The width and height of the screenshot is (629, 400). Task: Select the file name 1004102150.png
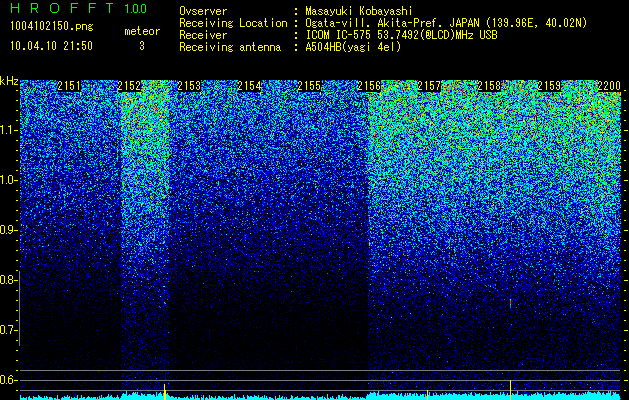[x=52, y=26]
